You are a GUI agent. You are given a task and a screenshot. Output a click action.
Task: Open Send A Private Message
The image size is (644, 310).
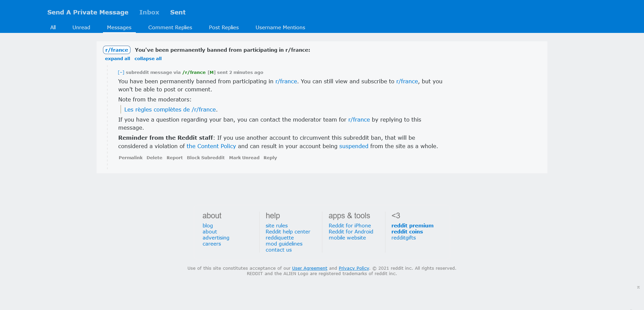[88, 12]
